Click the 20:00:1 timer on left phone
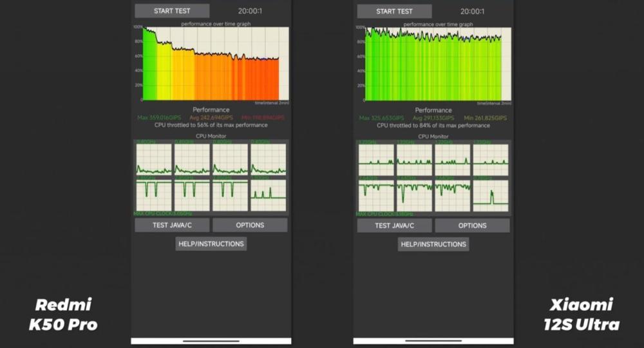 click(250, 11)
